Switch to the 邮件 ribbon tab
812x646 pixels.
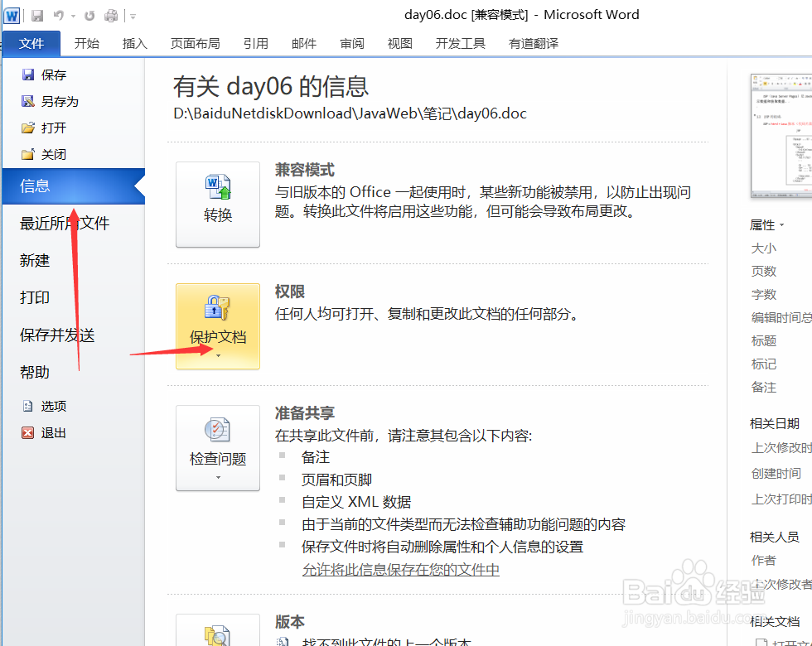(x=304, y=43)
